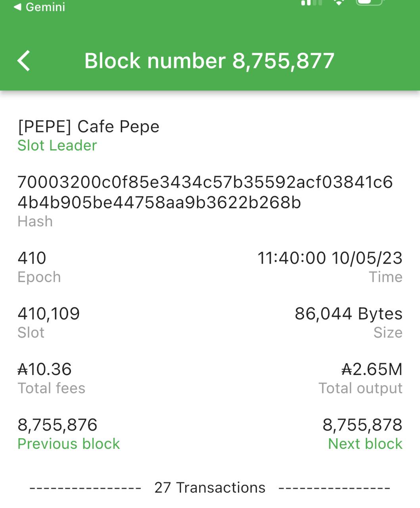Return to Gemini app via status bar
The width and height of the screenshot is (420, 508).
(x=39, y=7)
